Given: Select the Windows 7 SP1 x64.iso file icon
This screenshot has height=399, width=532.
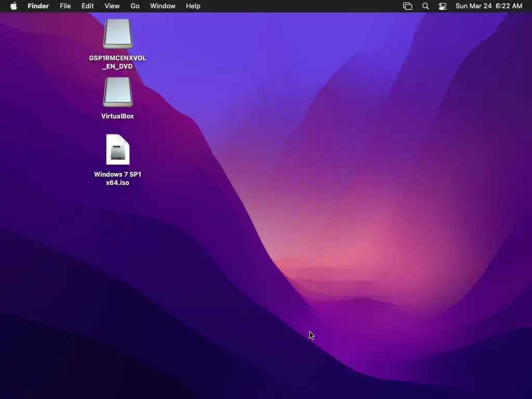Looking at the screenshot, I should click(x=118, y=149).
